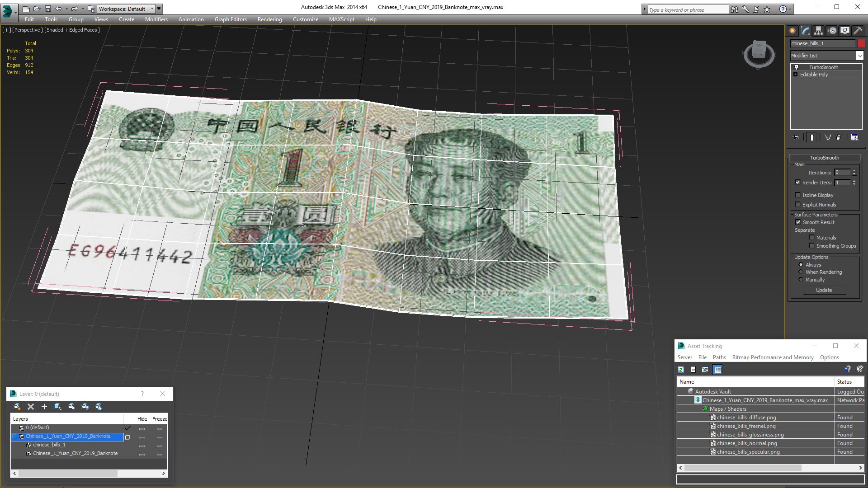The width and height of the screenshot is (868, 488).
Task: Click Freeze/Unfreeze All Layers icon in Layer dialog
Action: click(x=99, y=407)
